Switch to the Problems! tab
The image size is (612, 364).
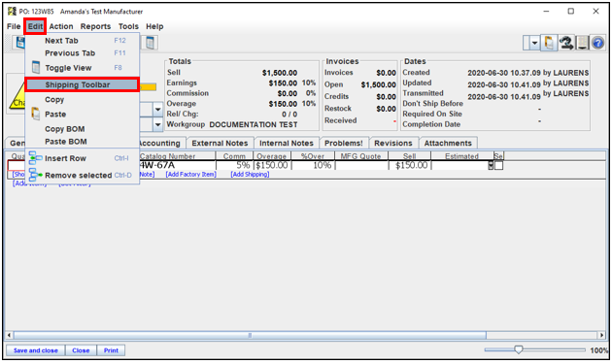point(344,144)
